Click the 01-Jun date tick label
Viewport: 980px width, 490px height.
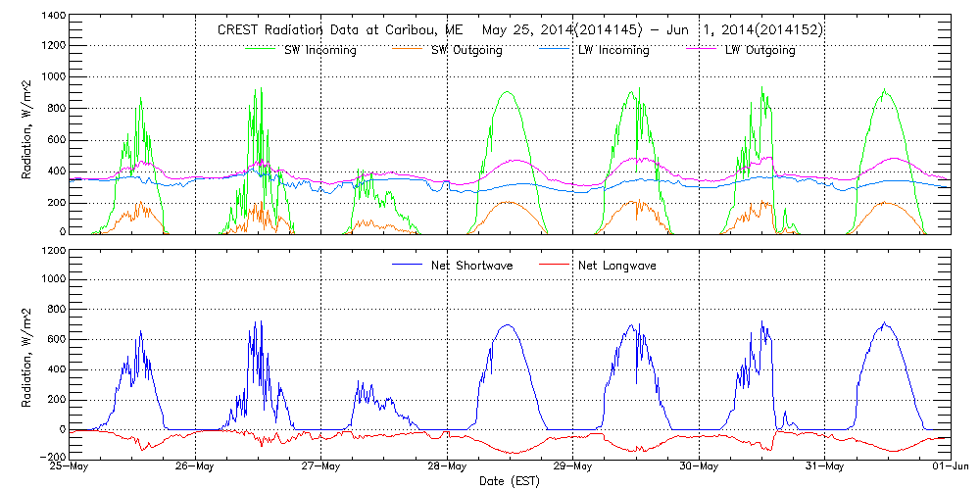951,467
